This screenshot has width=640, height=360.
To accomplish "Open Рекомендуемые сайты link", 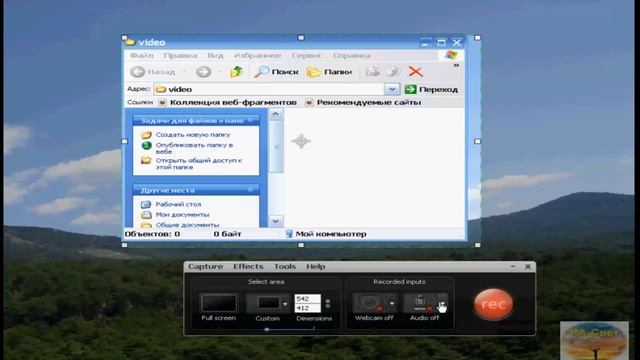I will pos(363,102).
